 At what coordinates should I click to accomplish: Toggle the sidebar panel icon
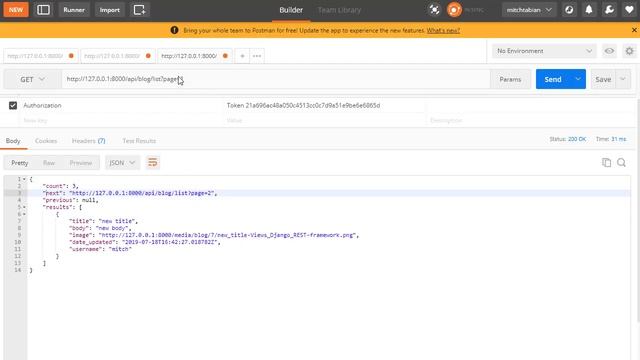(43, 10)
